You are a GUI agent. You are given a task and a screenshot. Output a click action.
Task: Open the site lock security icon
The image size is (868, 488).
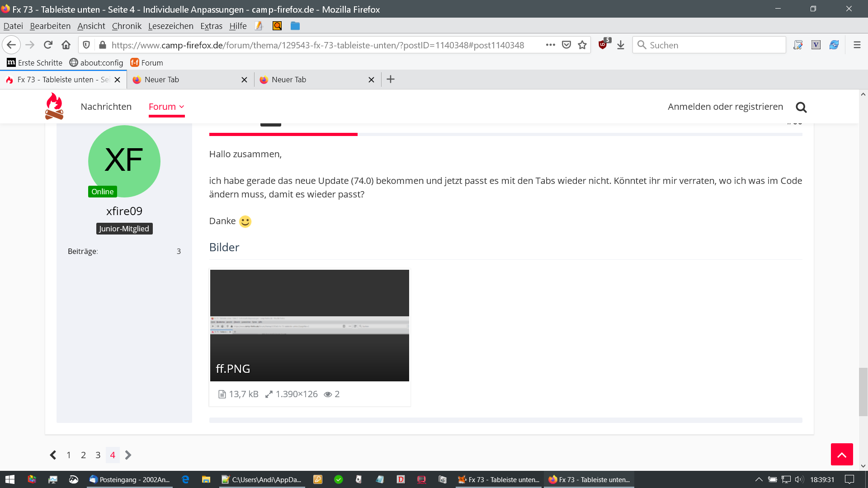pos(103,45)
